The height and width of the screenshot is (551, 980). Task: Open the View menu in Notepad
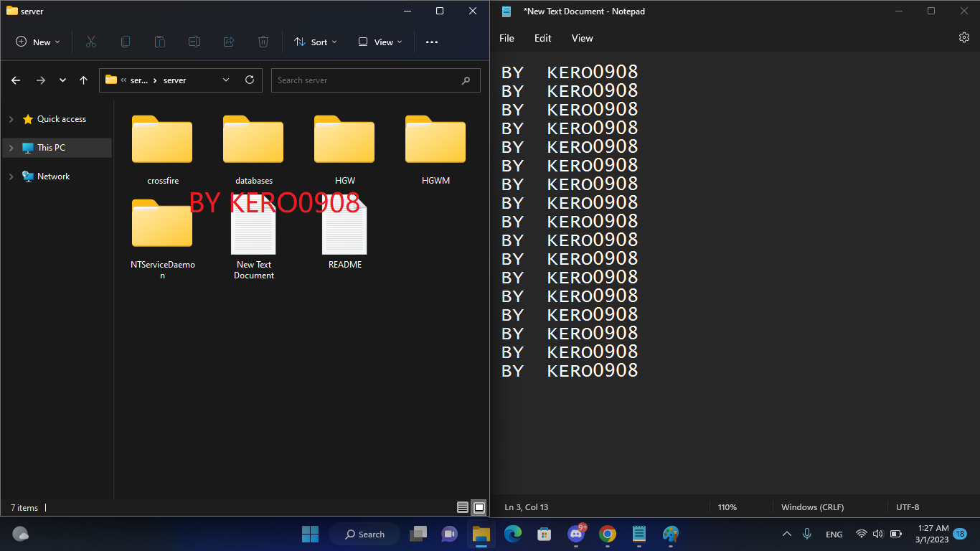point(582,38)
